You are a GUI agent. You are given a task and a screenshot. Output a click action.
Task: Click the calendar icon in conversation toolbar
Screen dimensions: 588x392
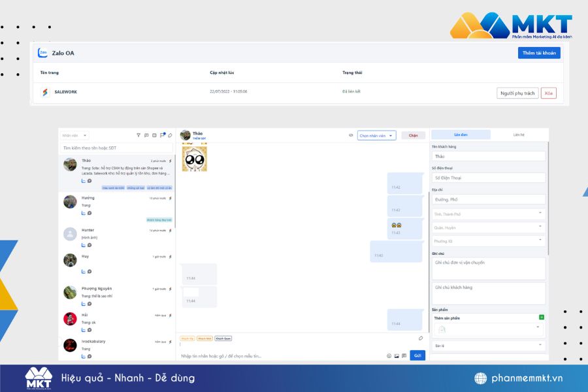tap(154, 135)
